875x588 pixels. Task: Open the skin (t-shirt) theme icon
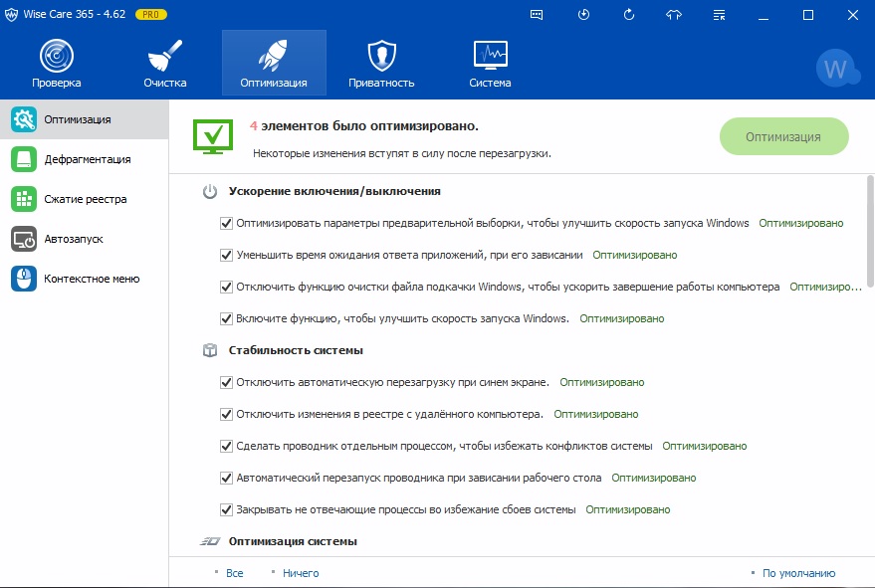pyautogui.click(x=673, y=15)
